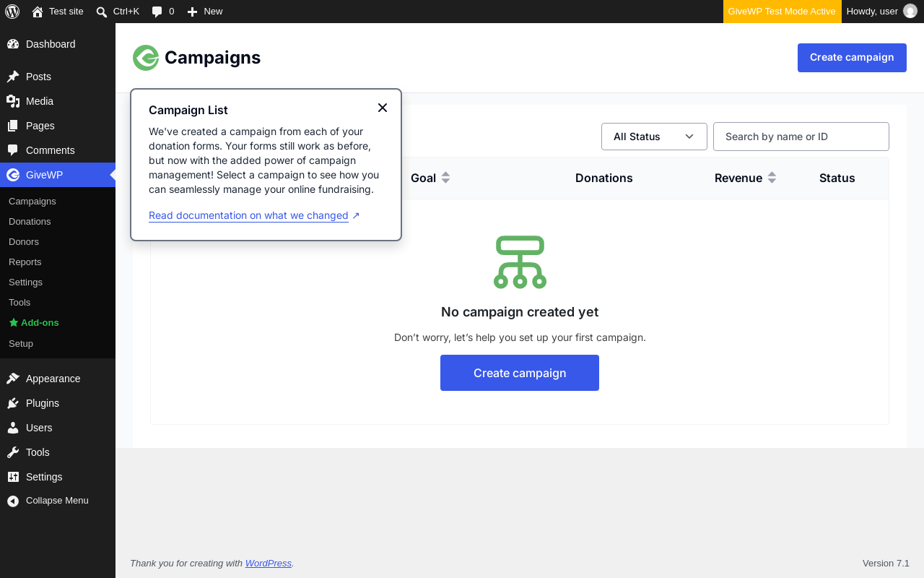
Task: Click the Appearance paintbrush icon in the sidebar
Action: [13, 379]
